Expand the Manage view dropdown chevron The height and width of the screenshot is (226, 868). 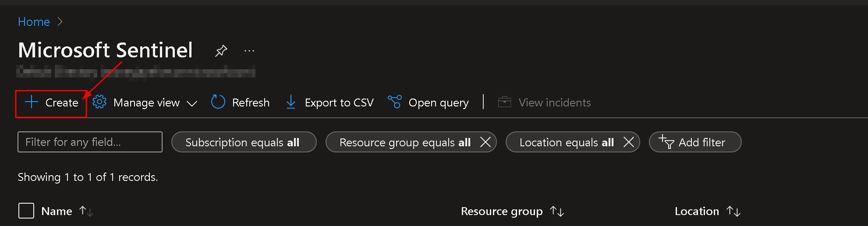[192, 103]
